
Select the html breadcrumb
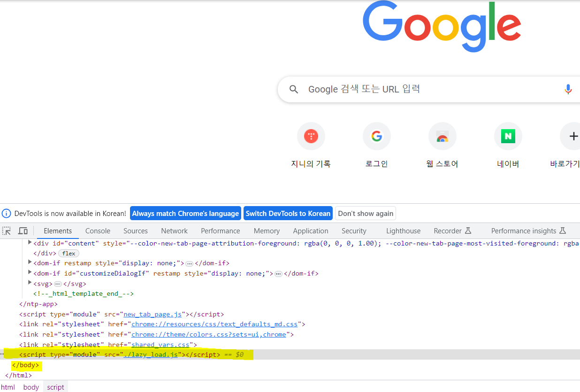click(8, 387)
